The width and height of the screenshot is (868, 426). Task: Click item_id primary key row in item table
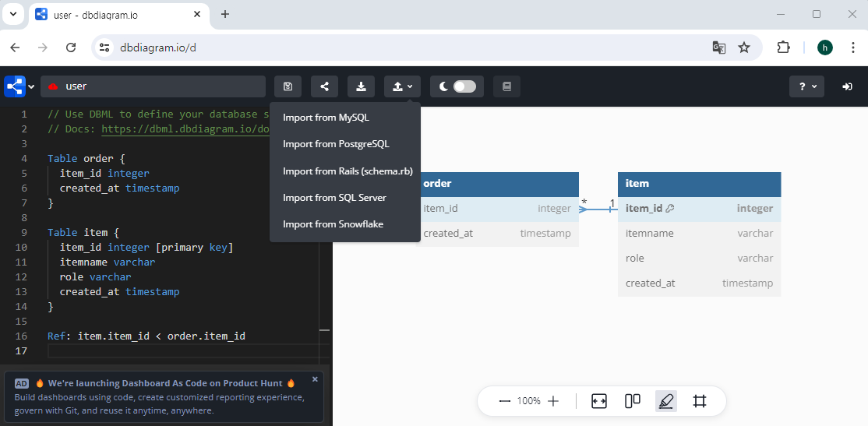(699, 209)
